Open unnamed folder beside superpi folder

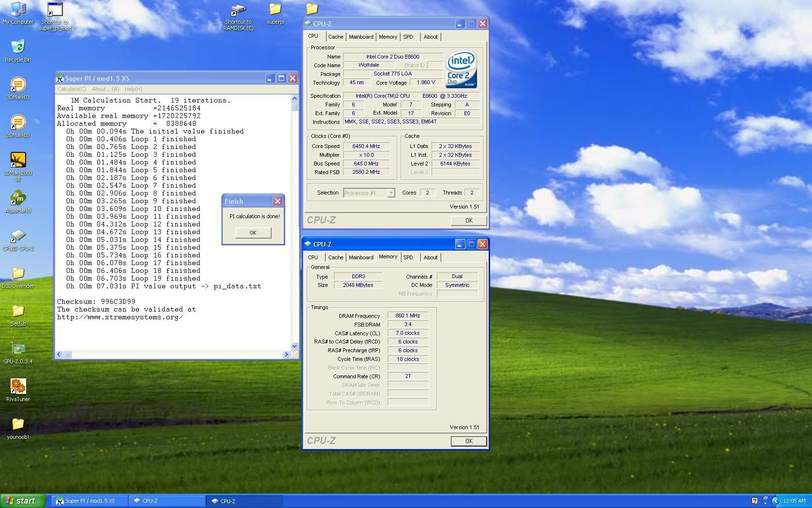[x=312, y=9]
